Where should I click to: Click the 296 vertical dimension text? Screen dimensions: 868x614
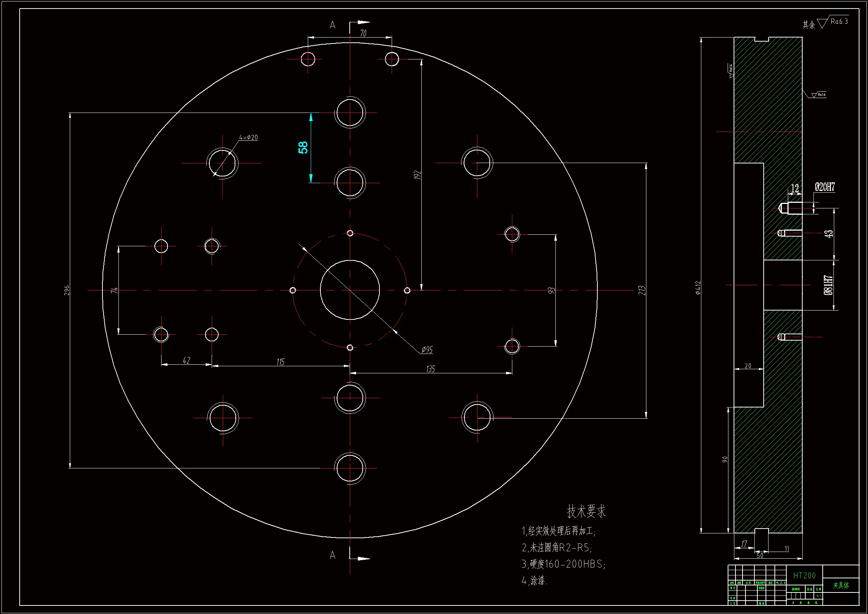coord(67,290)
